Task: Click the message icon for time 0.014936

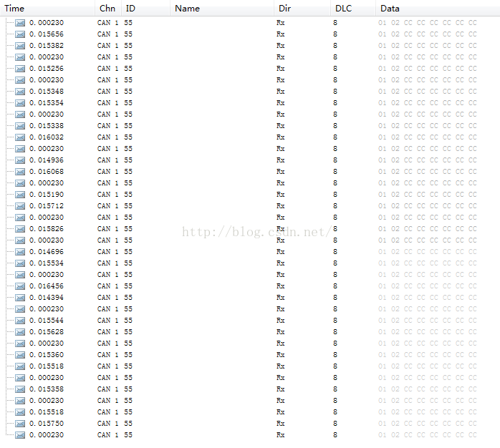Action: pos(20,160)
